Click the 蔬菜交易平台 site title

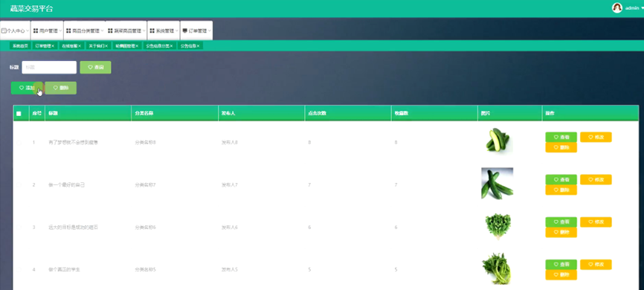(32, 9)
